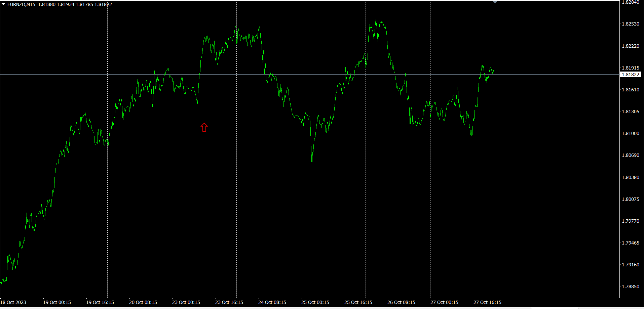Click the 1.79465 price scale label
The height and width of the screenshot is (309, 644).
point(631,243)
